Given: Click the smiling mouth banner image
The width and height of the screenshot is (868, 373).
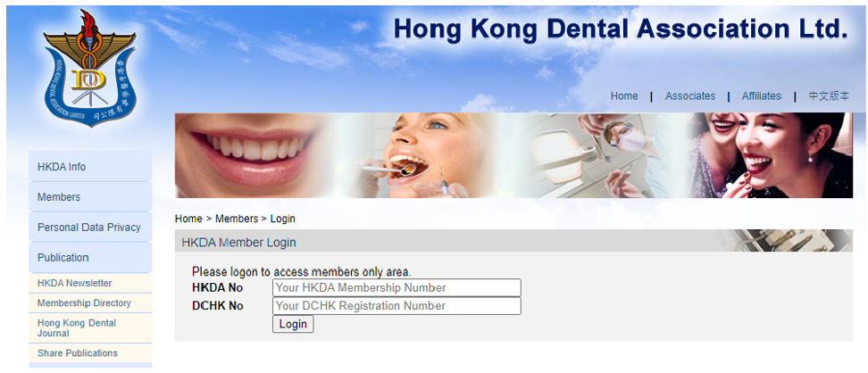Looking at the screenshot, I should (252, 155).
